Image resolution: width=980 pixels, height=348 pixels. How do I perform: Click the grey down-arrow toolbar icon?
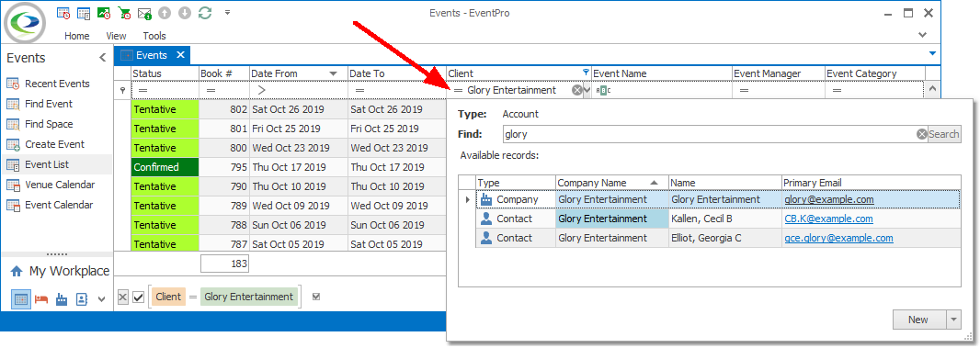coord(184,13)
